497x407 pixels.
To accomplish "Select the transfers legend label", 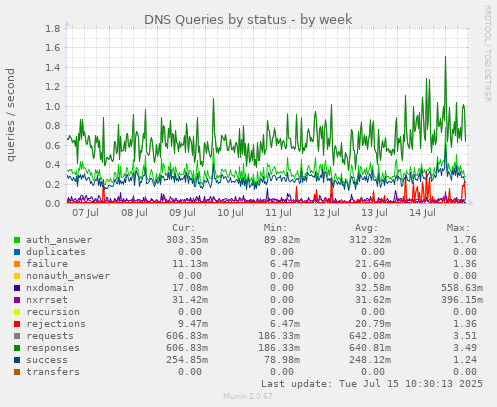I will point(53,372).
